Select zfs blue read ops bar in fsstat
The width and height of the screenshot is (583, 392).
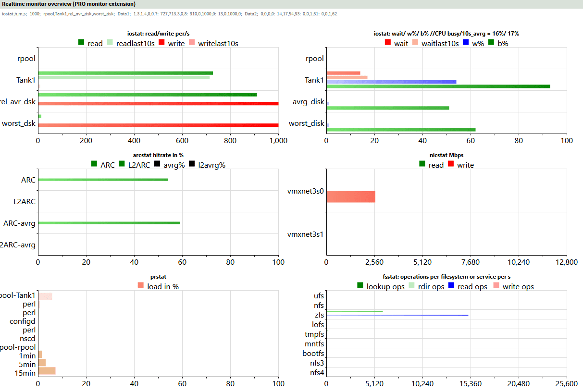click(x=397, y=315)
